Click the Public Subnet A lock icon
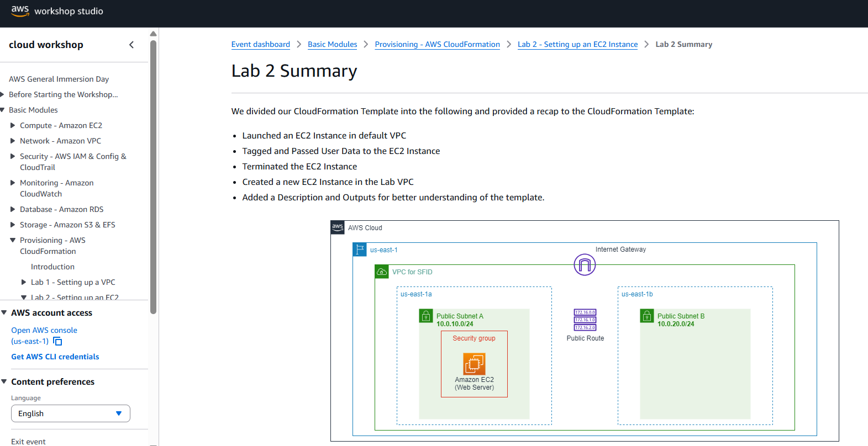The height and width of the screenshot is (446, 868). click(426, 316)
